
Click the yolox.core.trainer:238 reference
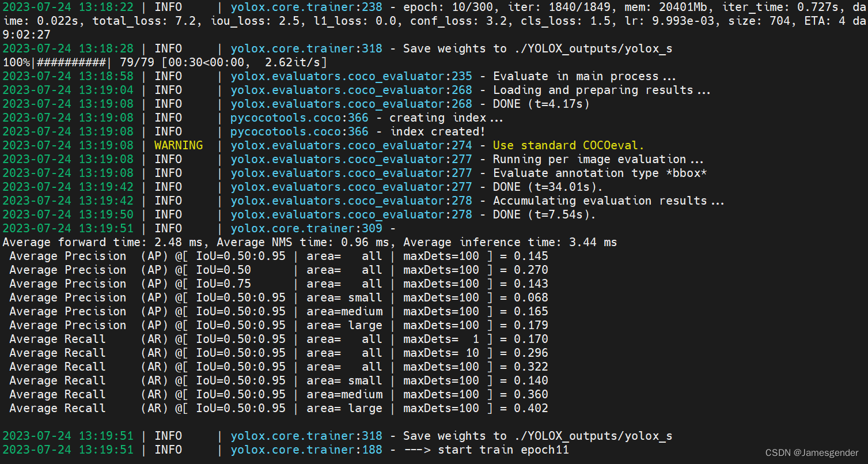pyautogui.click(x=306, y=7)
